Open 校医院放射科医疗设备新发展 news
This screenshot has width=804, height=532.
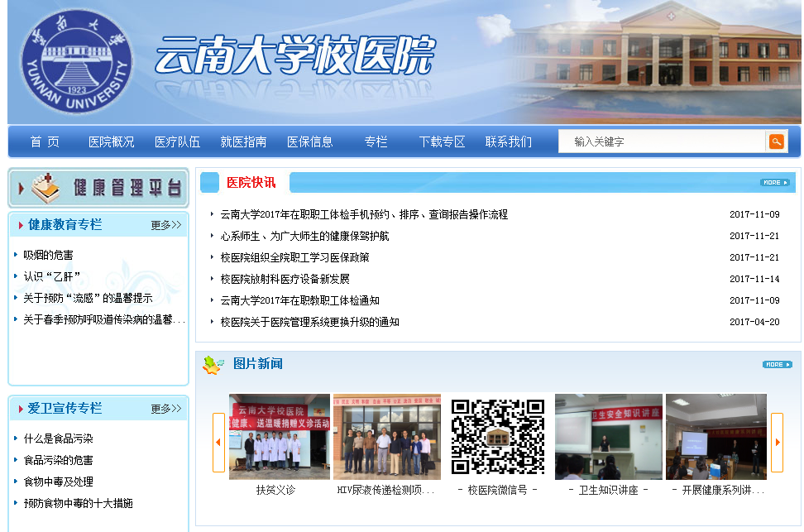[285, 279]
